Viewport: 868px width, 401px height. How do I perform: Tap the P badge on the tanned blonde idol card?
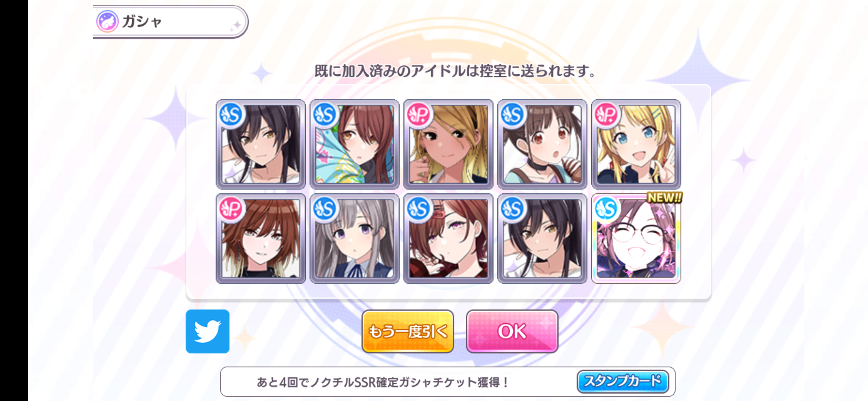tap(419, 114)
